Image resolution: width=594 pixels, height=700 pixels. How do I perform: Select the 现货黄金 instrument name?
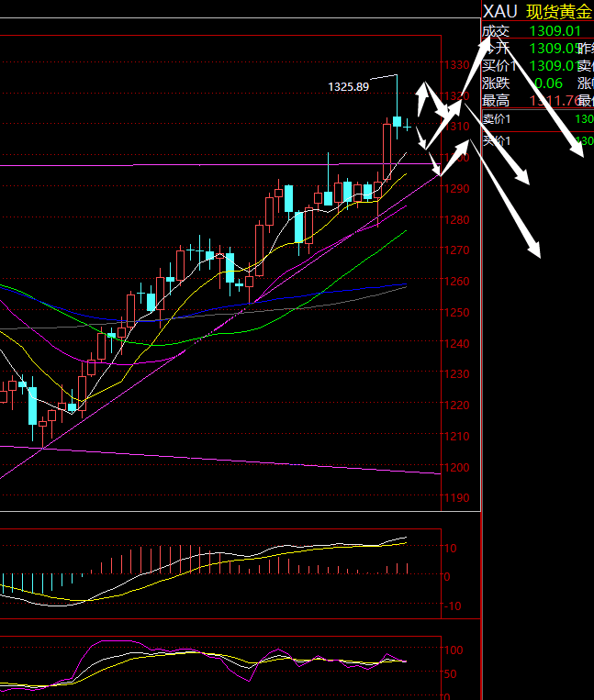point(560,12)
